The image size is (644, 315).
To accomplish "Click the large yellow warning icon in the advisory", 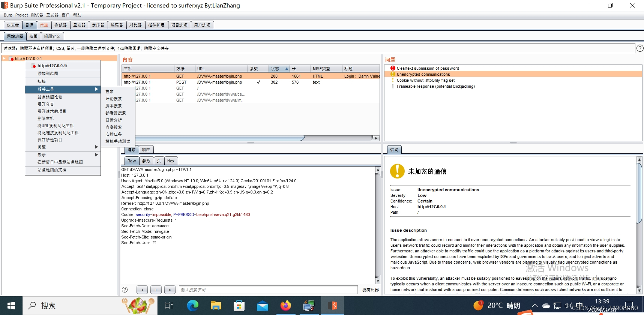I will tap(397, 171).
